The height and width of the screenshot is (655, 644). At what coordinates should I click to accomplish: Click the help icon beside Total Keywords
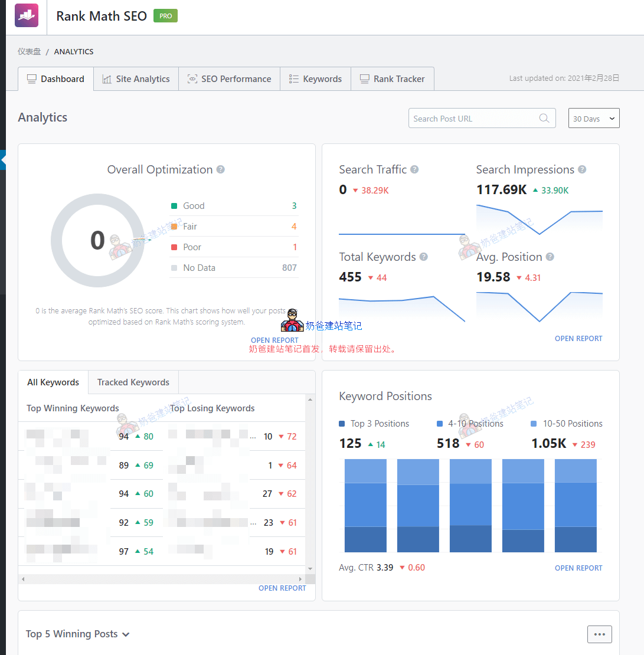click(423, 257)
